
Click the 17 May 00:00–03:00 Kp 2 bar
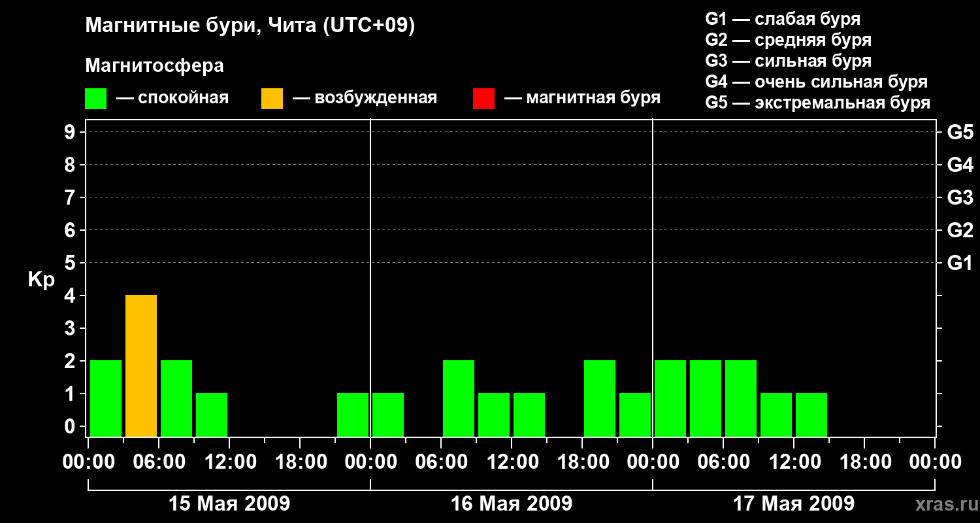tap(670, 398)
